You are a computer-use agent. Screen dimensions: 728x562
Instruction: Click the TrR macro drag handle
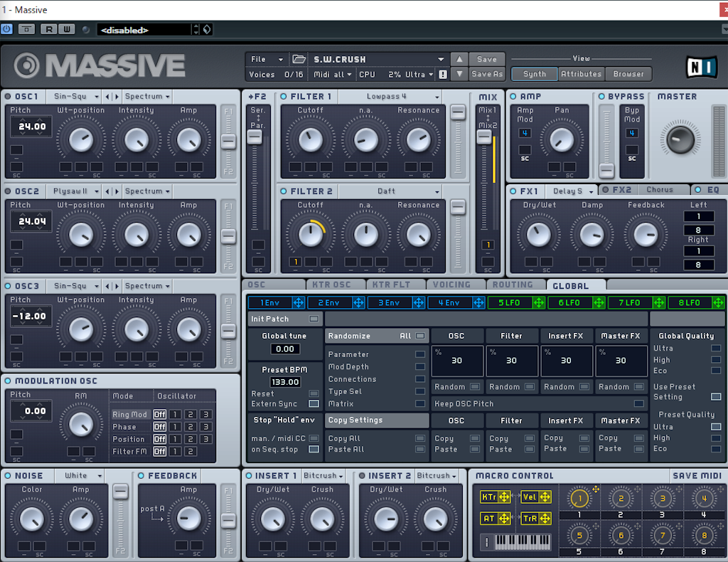(545, 519)
